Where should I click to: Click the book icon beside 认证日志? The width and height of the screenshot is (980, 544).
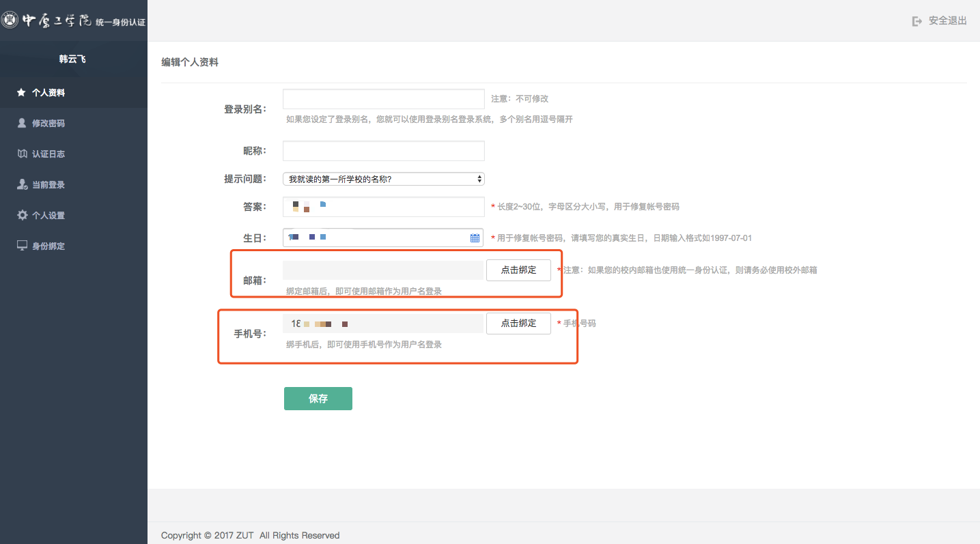point(21,154)
